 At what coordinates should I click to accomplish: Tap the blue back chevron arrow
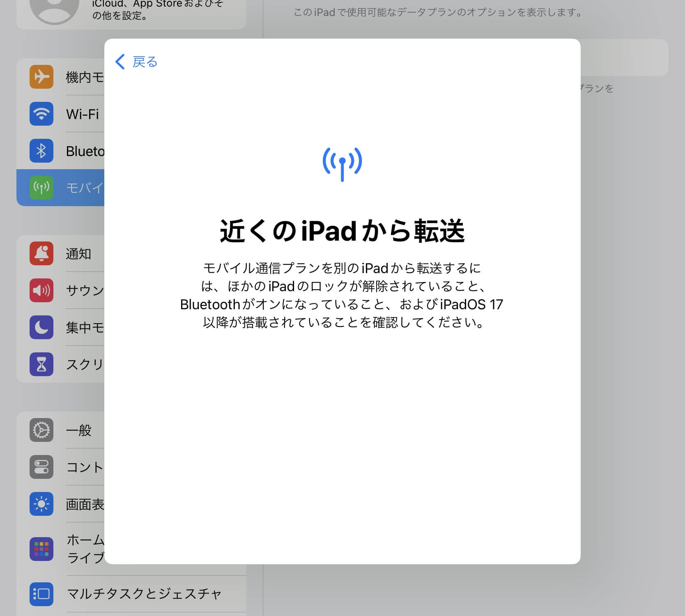click(x=120, y=62)
